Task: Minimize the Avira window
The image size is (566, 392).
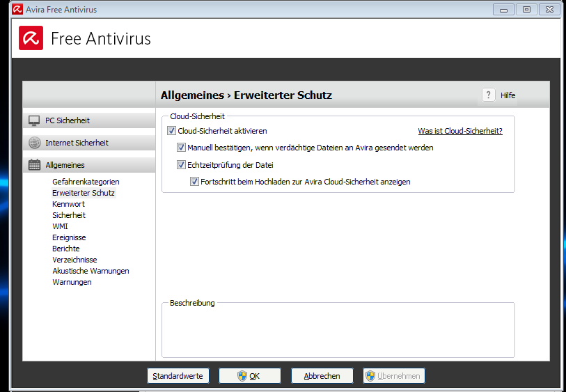Action: pos(503,9)
